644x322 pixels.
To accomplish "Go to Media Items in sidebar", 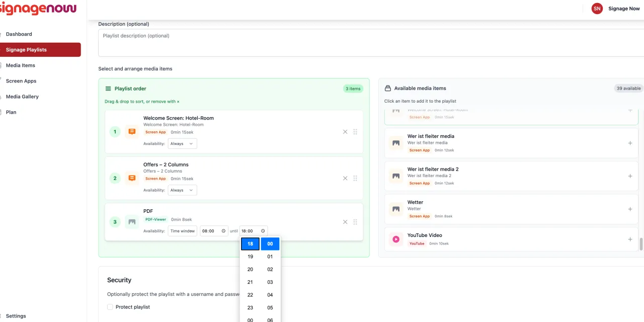I will tap(21, 65).
